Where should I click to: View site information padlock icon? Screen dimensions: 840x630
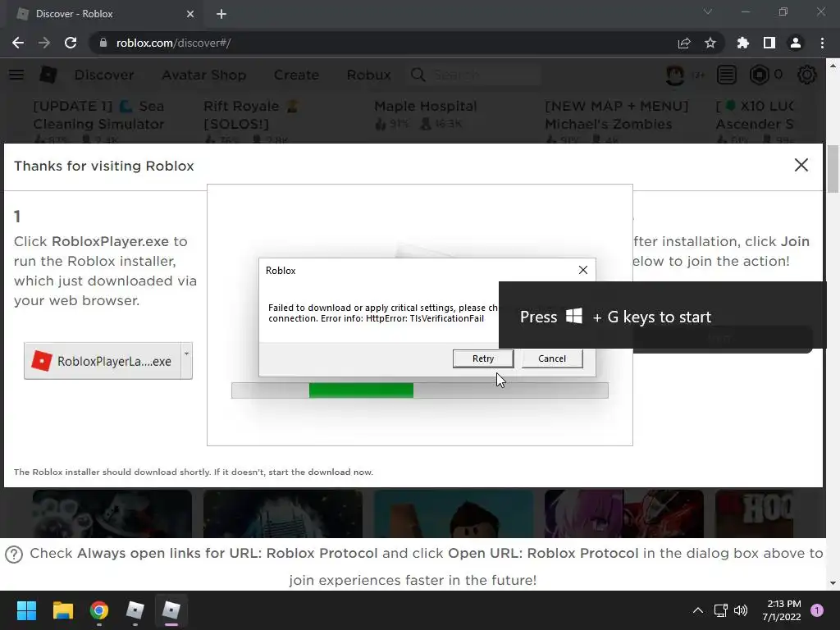click(x=103, y=43)
